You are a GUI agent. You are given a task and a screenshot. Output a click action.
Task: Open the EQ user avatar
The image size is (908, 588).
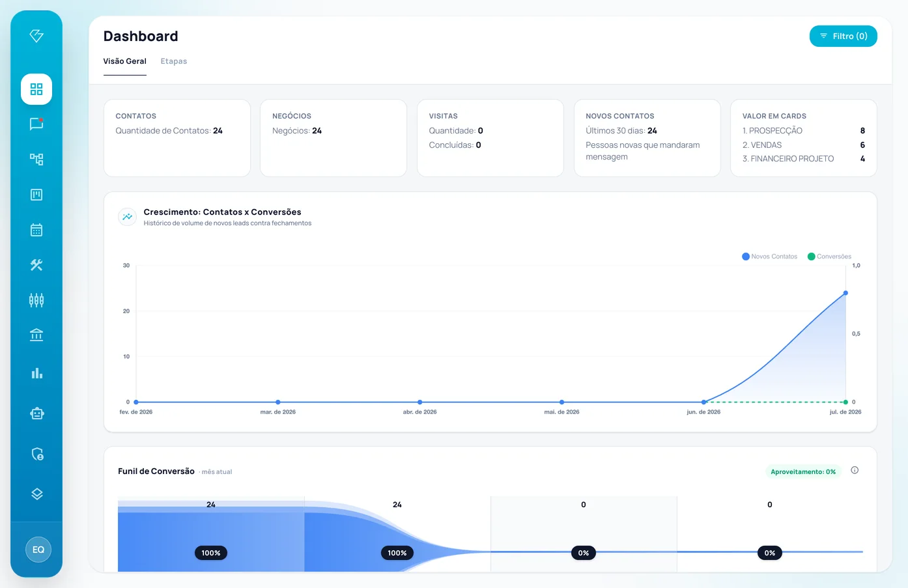pos(38,550)
